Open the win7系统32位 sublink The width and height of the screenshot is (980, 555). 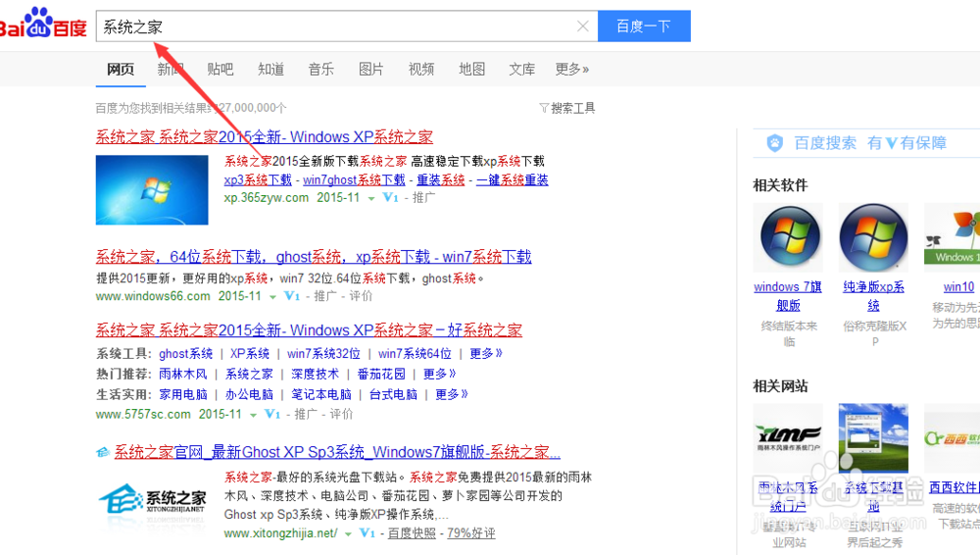[x=323, y=354]
